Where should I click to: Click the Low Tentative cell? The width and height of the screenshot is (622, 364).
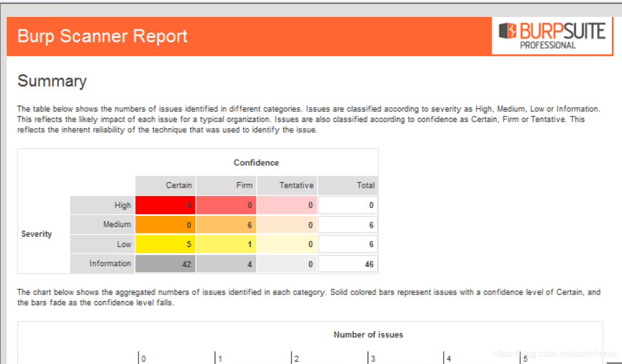point(287,244)
